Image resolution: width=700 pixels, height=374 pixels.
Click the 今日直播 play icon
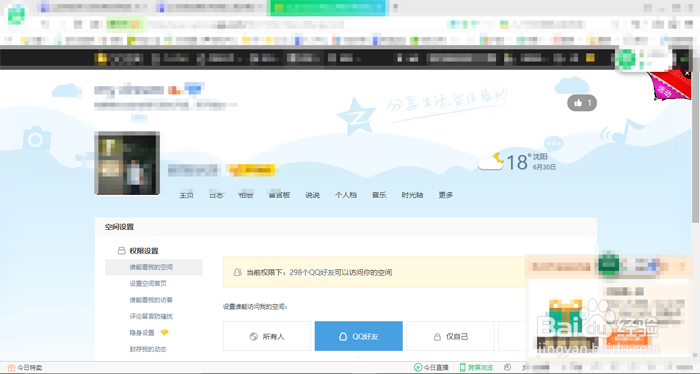(x=418, y=367)
